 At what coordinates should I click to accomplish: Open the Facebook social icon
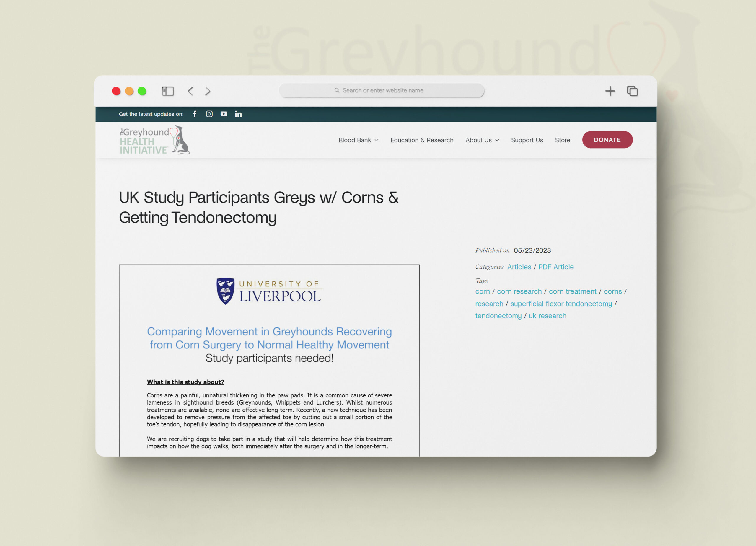pos(195,114)
